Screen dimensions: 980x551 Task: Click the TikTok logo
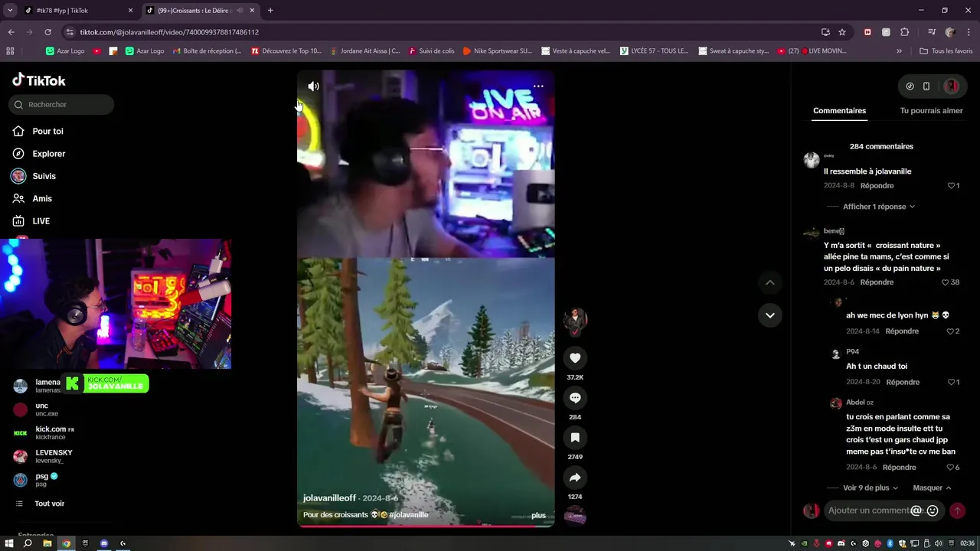(x=39, y=80)
